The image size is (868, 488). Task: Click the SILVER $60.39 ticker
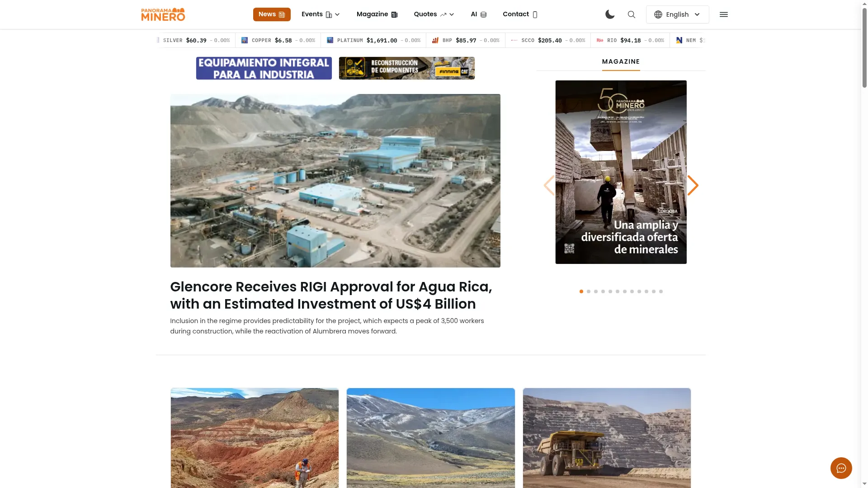[x=195, y=40]
